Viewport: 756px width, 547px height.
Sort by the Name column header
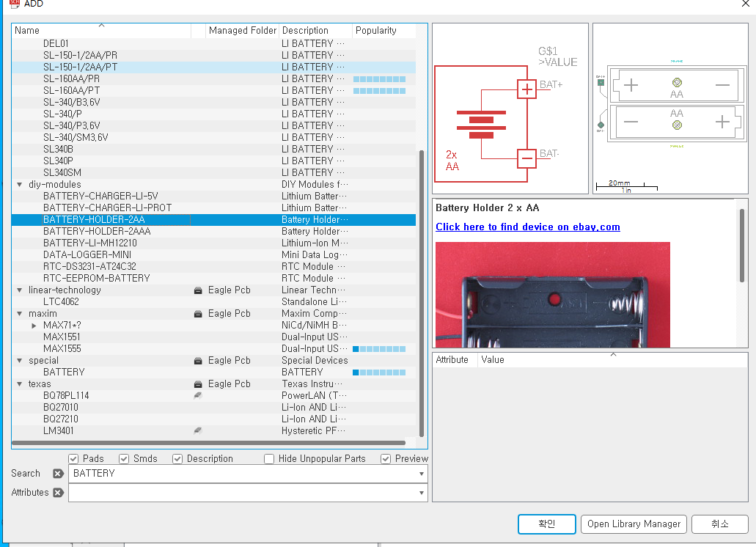click(x=101, y=30)
